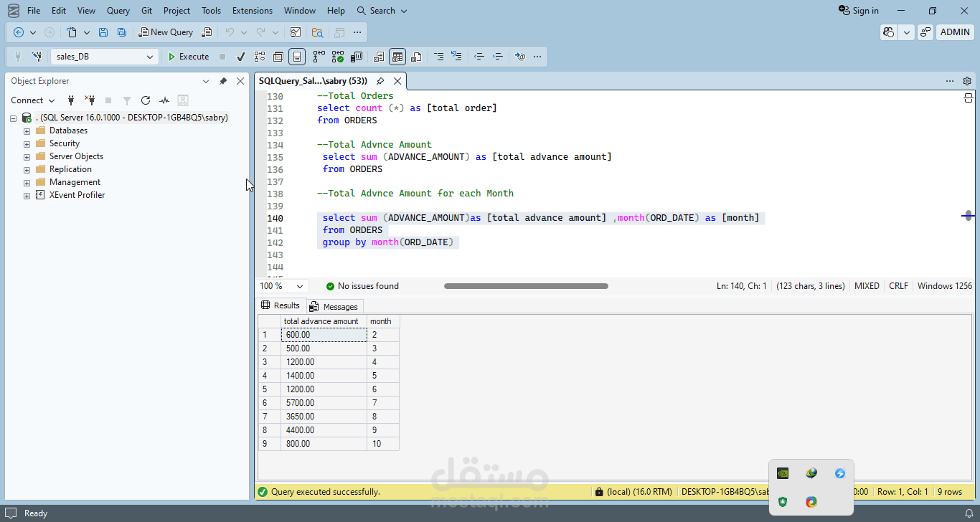The width and height of the screenshot is (980, 522).
Task: Open the Query Options window icon
Action: point(278,57)
